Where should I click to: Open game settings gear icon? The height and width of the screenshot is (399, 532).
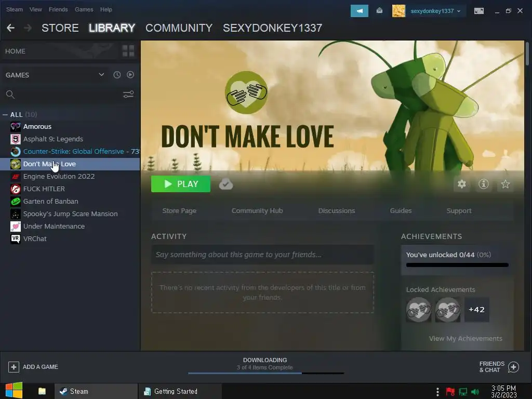point(462,184)
